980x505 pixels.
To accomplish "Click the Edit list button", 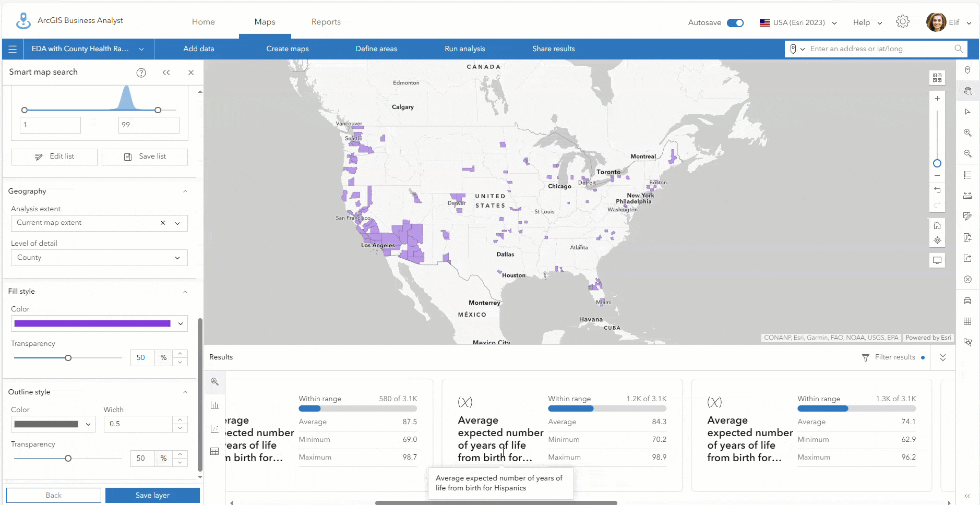I will [54, 157].
